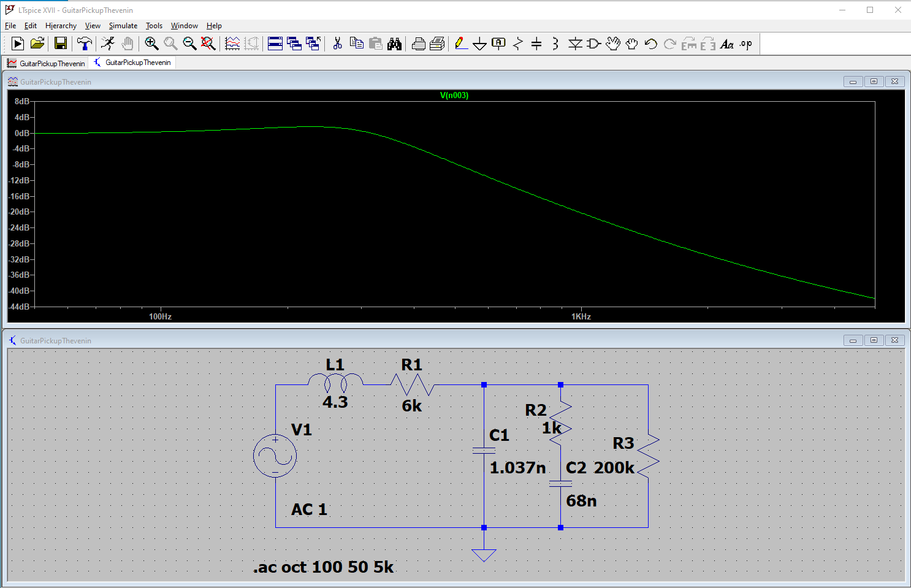
Task: Choose the Diode component tool
Action: point(575,44)
